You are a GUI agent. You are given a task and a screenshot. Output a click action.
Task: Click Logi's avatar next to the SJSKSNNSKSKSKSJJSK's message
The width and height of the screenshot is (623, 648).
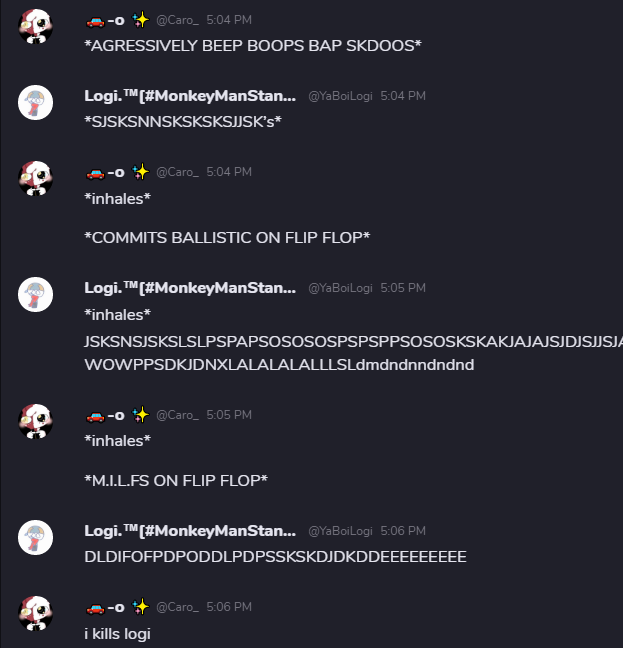pos(36,102)
